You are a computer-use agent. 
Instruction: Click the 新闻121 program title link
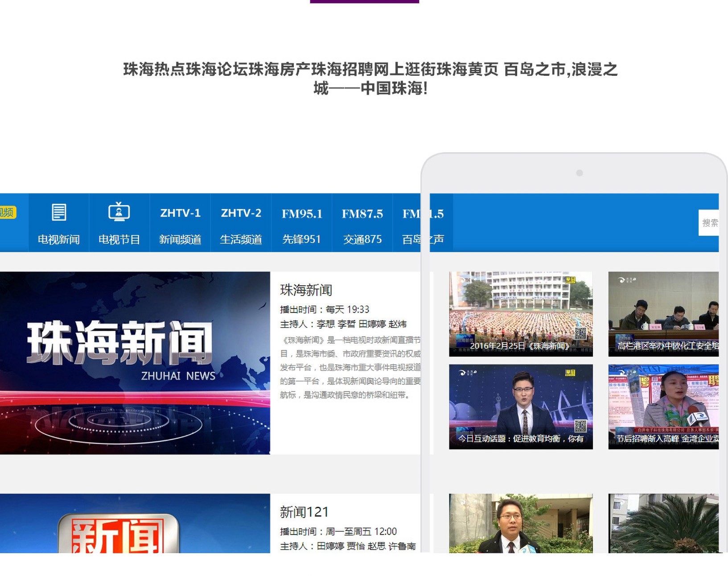(304, 512)
